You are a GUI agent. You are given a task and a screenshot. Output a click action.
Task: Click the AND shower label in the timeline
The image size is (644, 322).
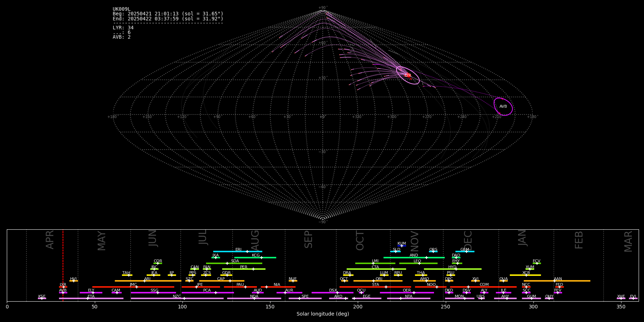coord(414,255)
